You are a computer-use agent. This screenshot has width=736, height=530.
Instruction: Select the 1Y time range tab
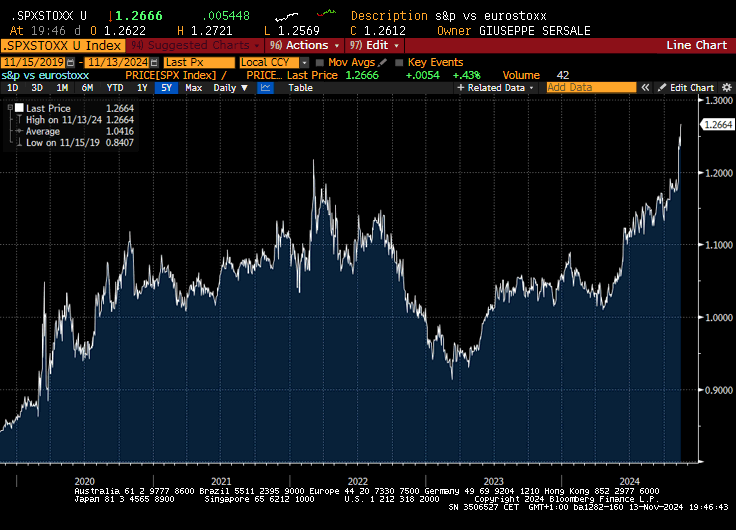(142, 88)
